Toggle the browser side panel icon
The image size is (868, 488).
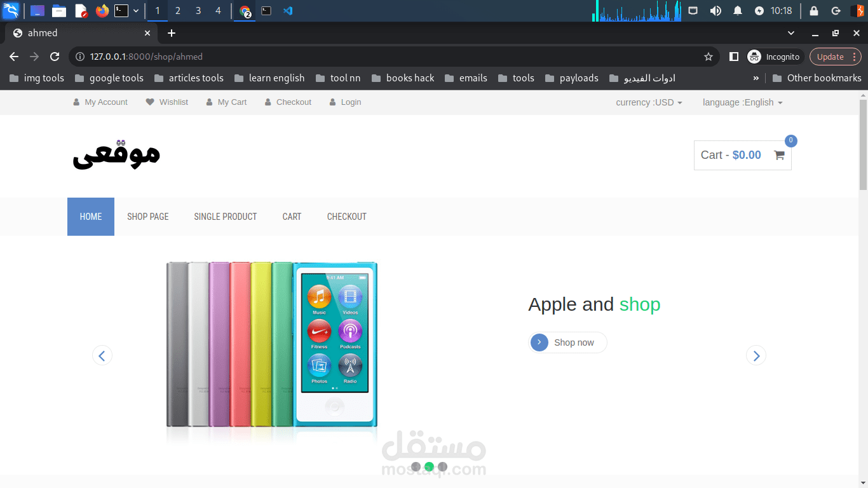click(734, 57)
